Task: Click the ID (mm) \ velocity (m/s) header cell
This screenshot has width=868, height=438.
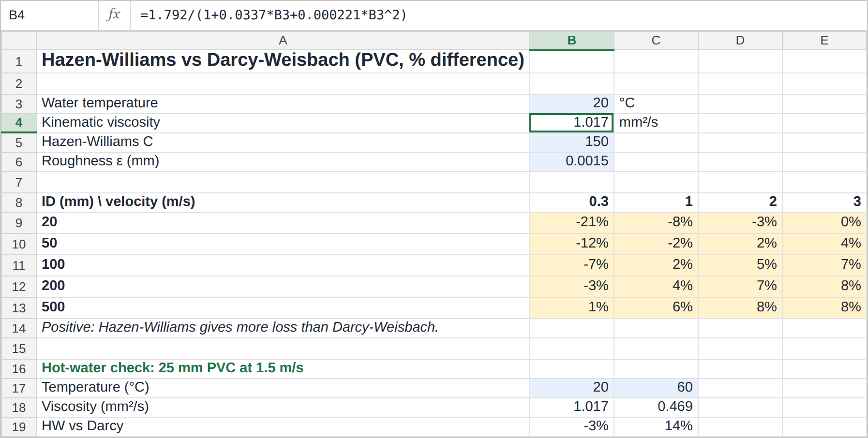Action: click(x=283, y=203)
